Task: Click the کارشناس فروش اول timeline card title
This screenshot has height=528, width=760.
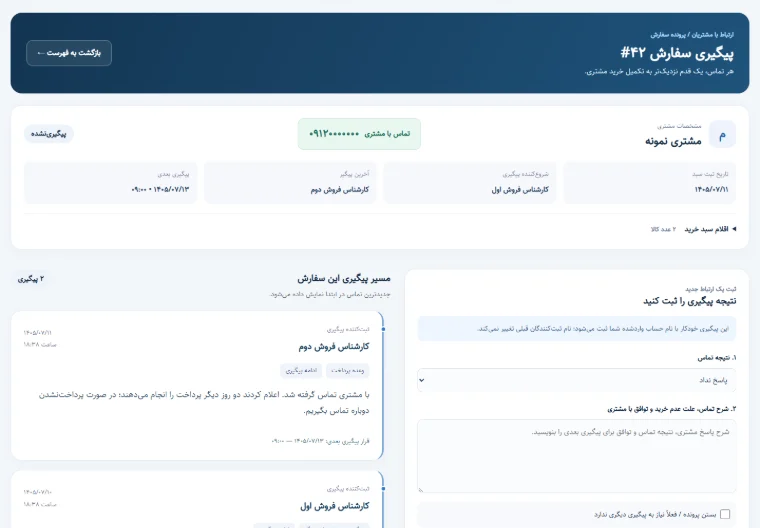Action: coord(335,506)
